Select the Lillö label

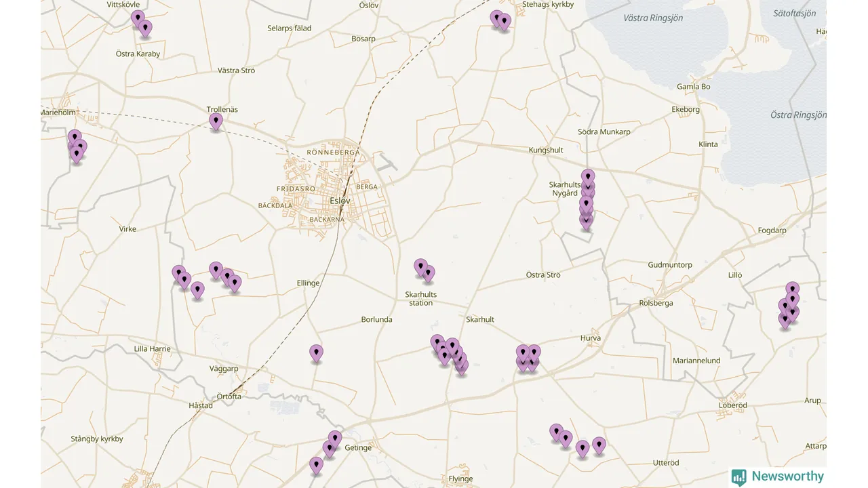click(735, 274)
